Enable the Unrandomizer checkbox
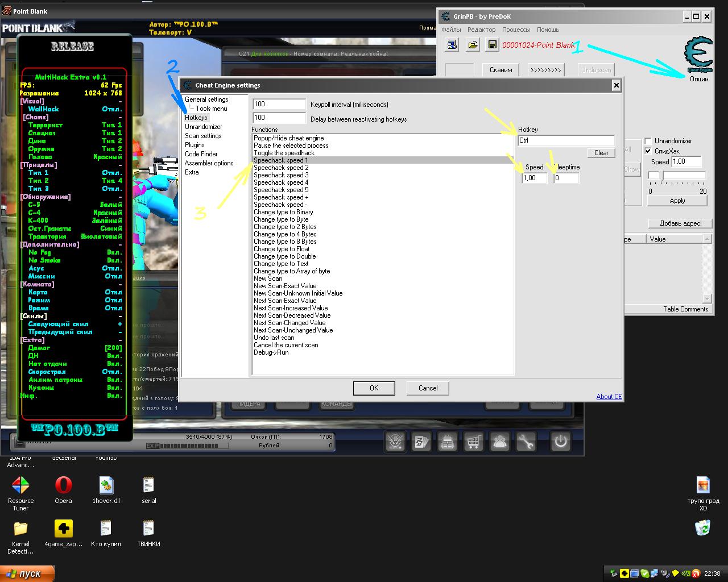728x582 pixels. click(648, 141)
